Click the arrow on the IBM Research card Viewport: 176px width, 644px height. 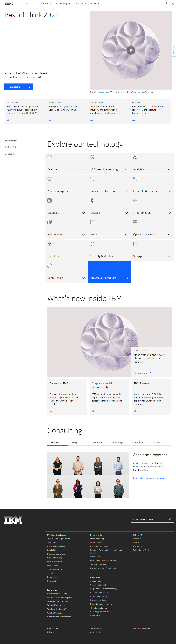pos(135,411)
